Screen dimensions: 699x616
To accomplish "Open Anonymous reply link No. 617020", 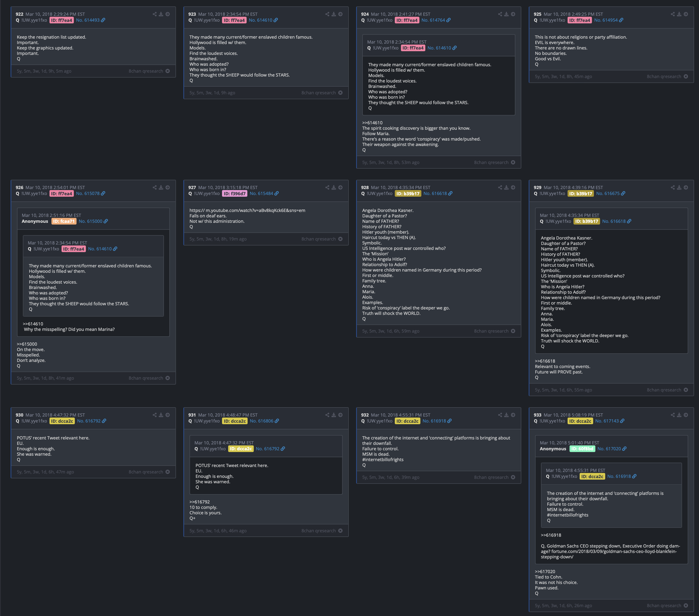I will (x=612, y=449).
